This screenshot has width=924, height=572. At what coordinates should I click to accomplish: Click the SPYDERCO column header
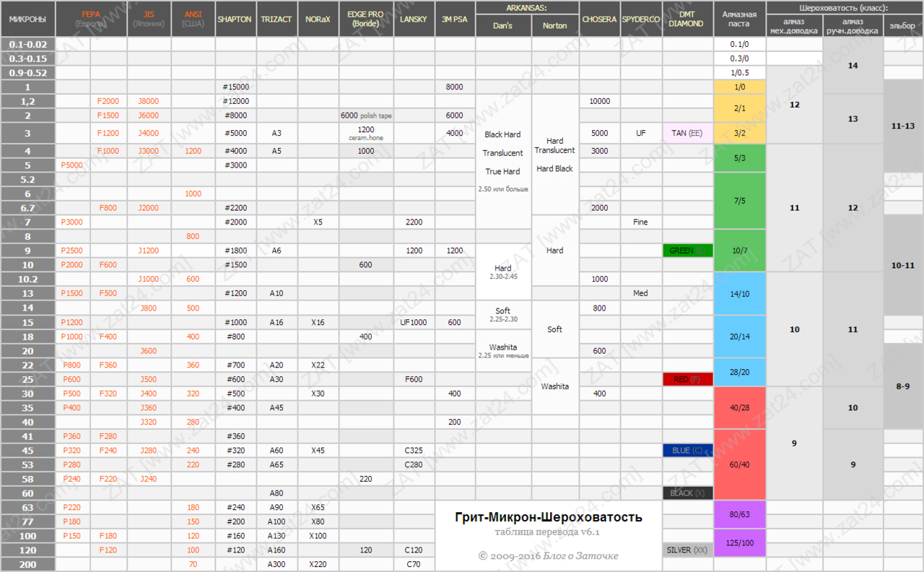coord(640,19)
